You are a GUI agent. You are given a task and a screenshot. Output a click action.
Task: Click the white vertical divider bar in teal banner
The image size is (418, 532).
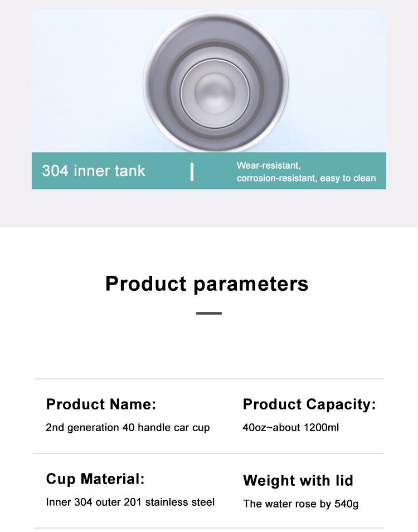coord(192,172)
